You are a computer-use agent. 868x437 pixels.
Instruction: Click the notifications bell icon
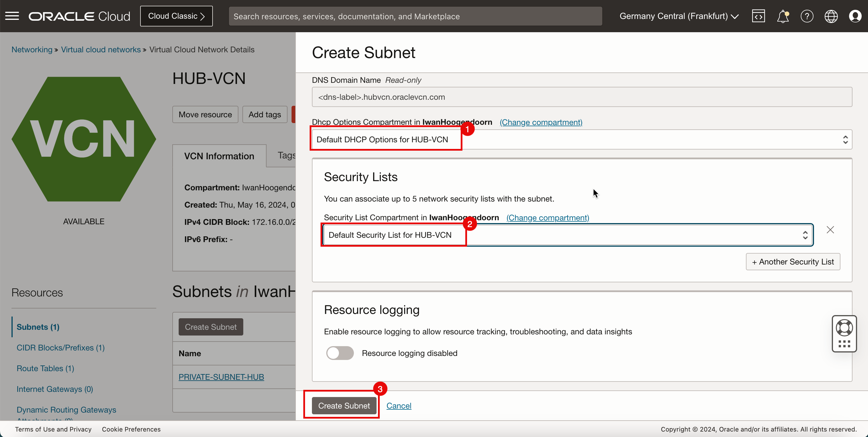783,16
